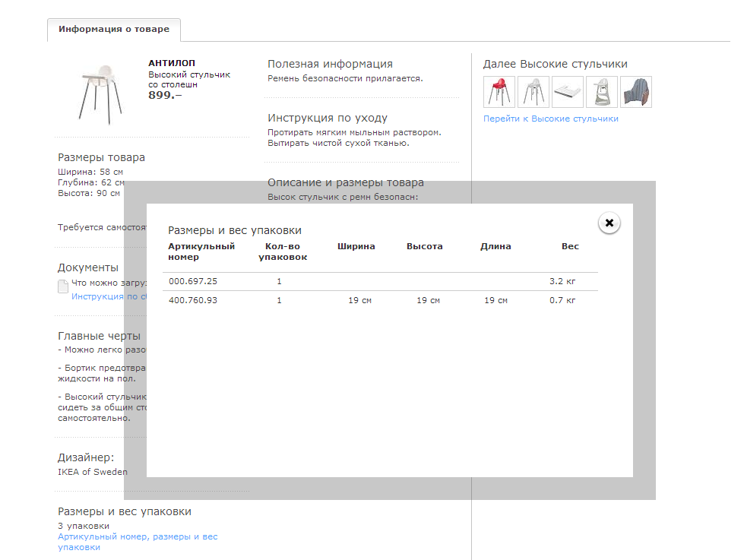Click the document file icon under Документы

point(62,286)
